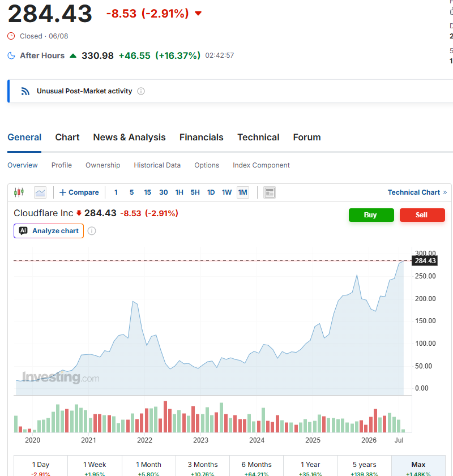Image resolution: width=453 pixels, height=476 pixels.
Task: Click the clock icon beside Closed
Action: pyautogui.click(x=11, y=36)
